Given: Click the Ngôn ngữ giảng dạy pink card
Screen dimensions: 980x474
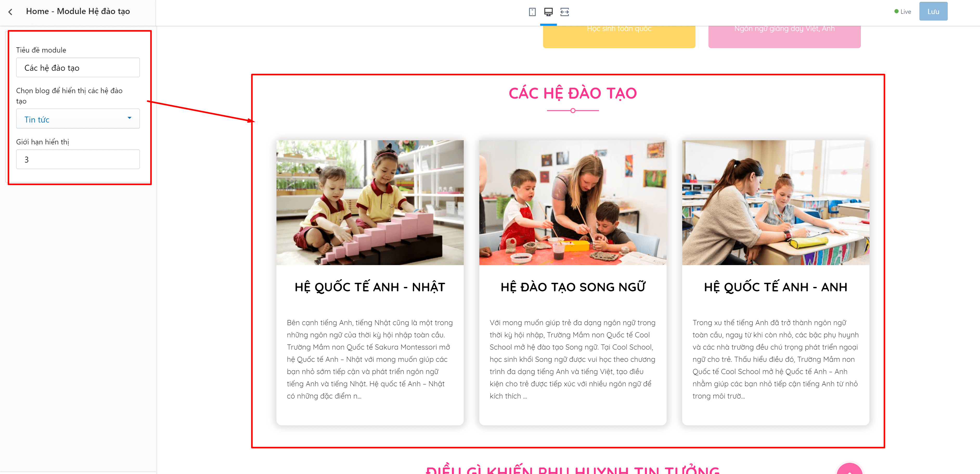Looking at the screenshot, I should click(x=784, y=36).
